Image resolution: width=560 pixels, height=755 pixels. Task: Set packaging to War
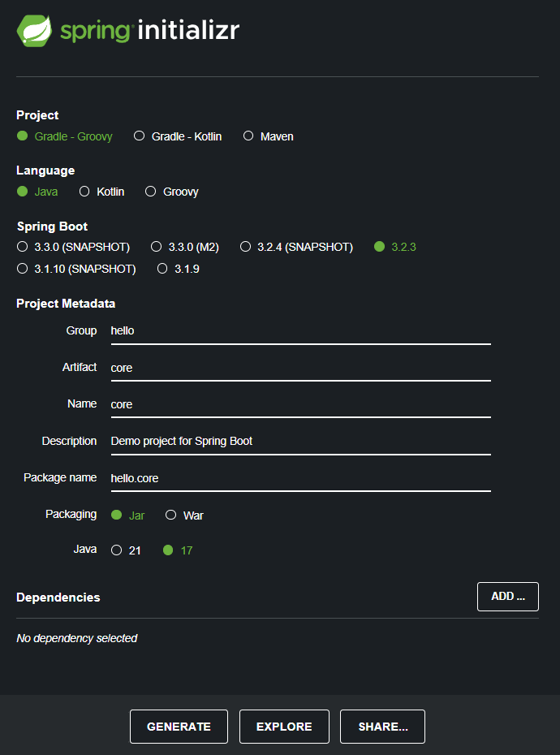184,516
